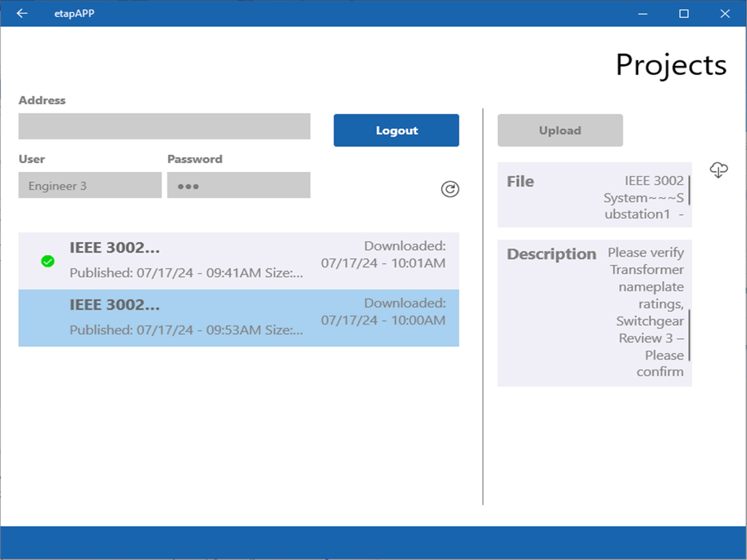Click the Password field

tap(238, 185)
